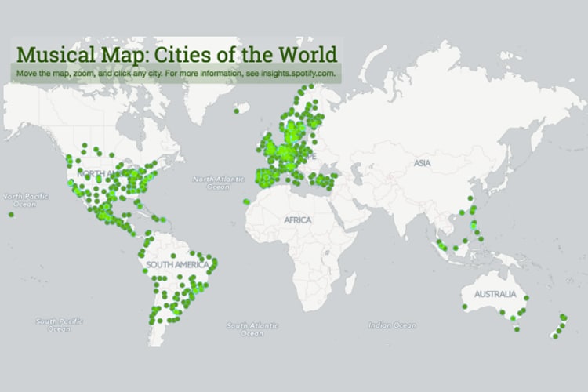Screen dimensions: 588x392
Task: Select the Indian Ocean label
Action: pyautogui.click(x=392, y=325)
